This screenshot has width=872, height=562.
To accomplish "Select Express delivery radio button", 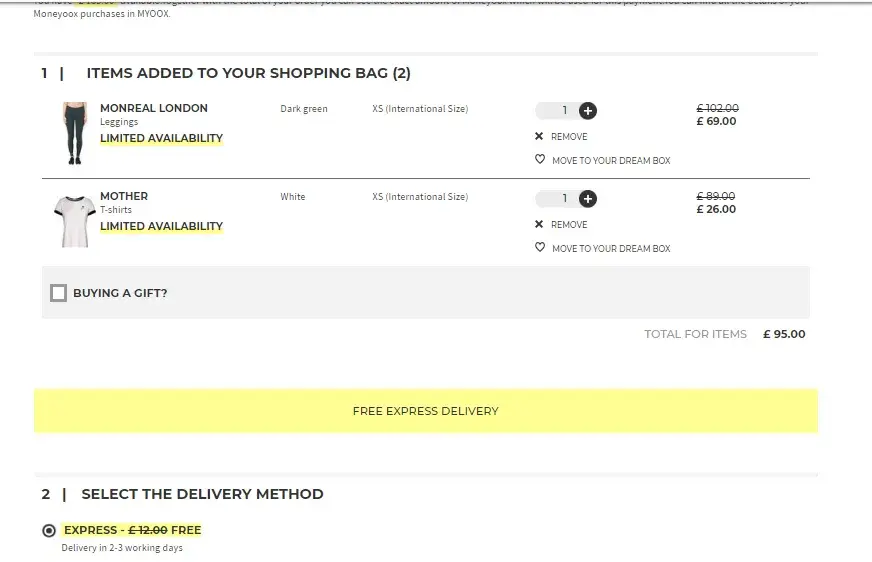I will pos(49,531).
